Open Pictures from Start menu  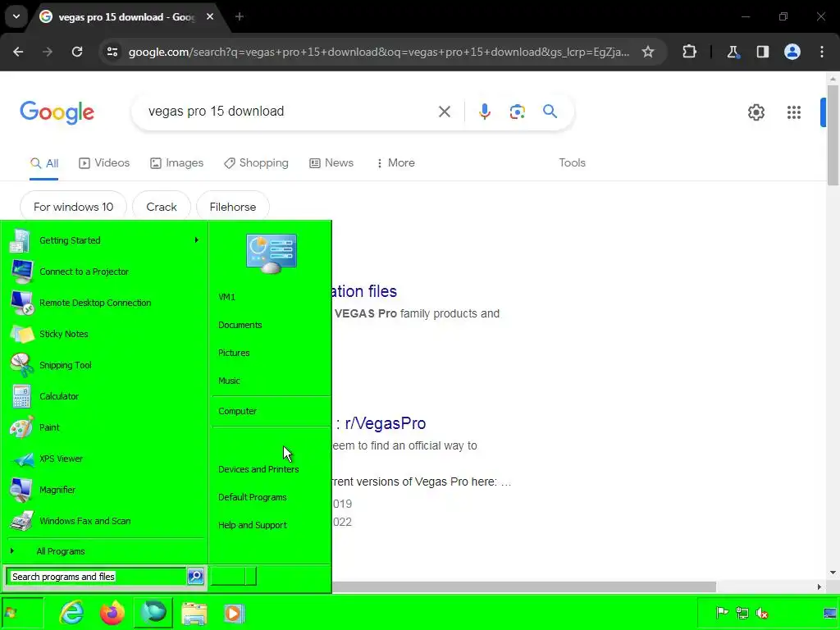coord(234,353)
